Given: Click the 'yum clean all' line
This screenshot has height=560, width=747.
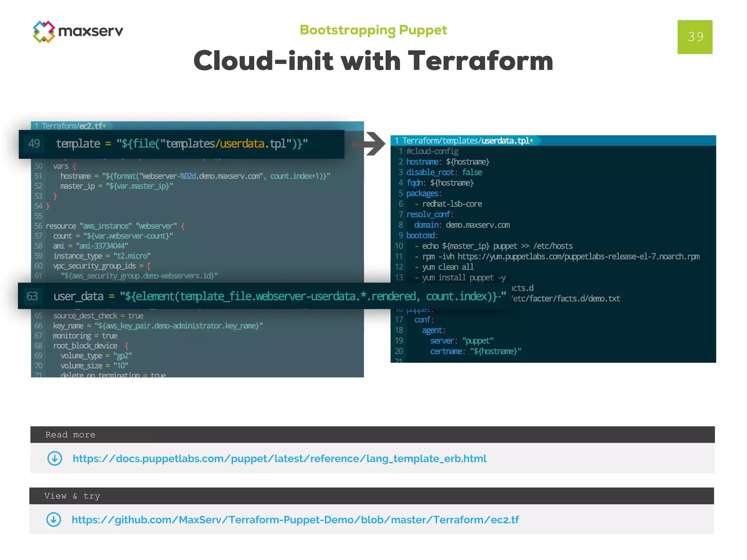Looking at the screenshot, I should (x=444, y=267).
